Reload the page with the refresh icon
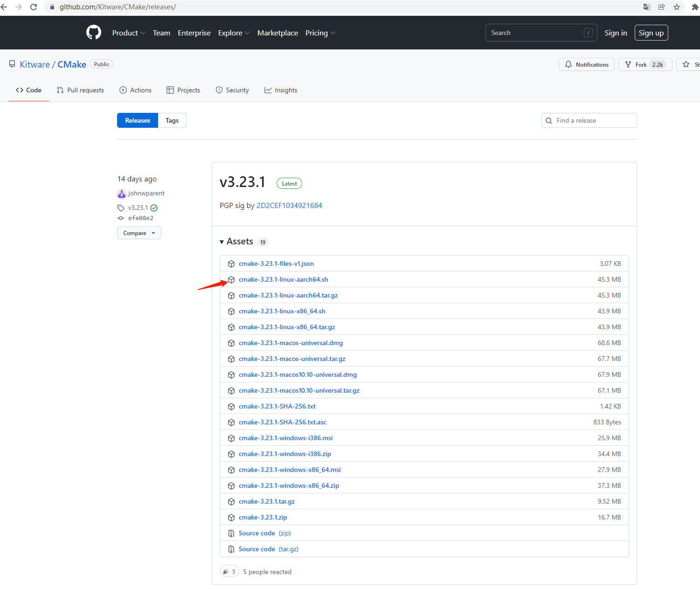700x589 pixels. (x=34, y=7)
